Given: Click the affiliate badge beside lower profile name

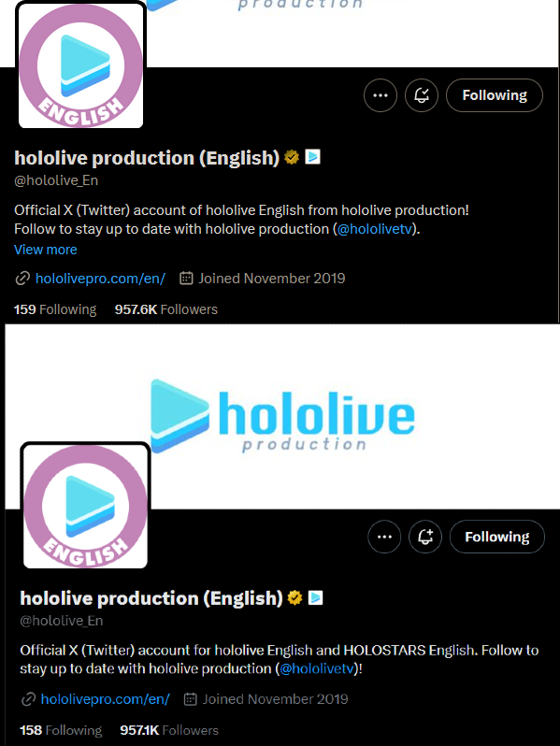Looking at the screenshot, I should point(315,598).
